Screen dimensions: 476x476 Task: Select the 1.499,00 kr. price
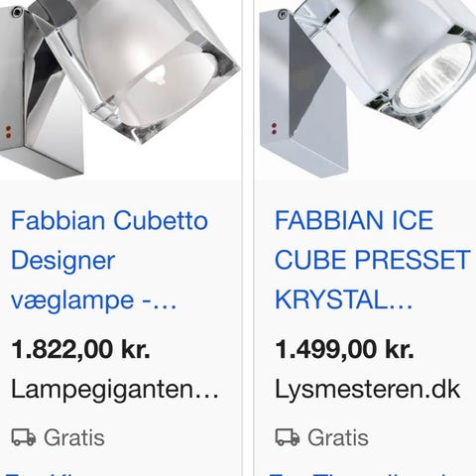click(344, 349)
